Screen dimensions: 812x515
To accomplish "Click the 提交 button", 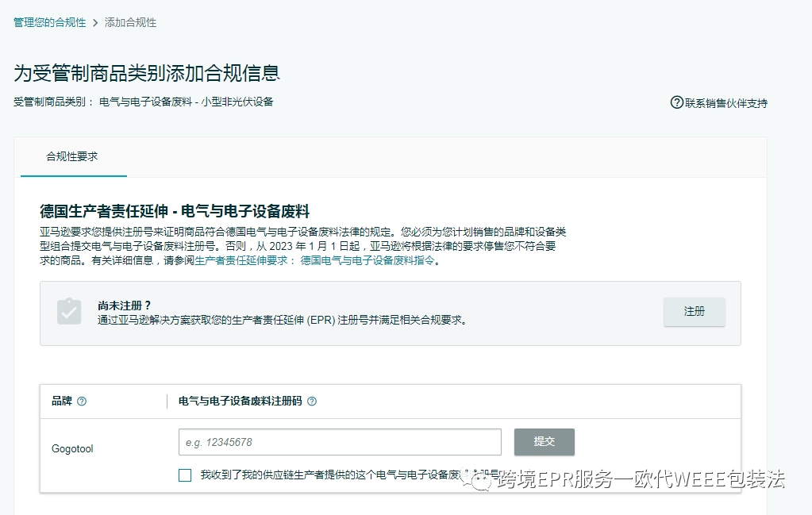I will [x=544, y=442].
